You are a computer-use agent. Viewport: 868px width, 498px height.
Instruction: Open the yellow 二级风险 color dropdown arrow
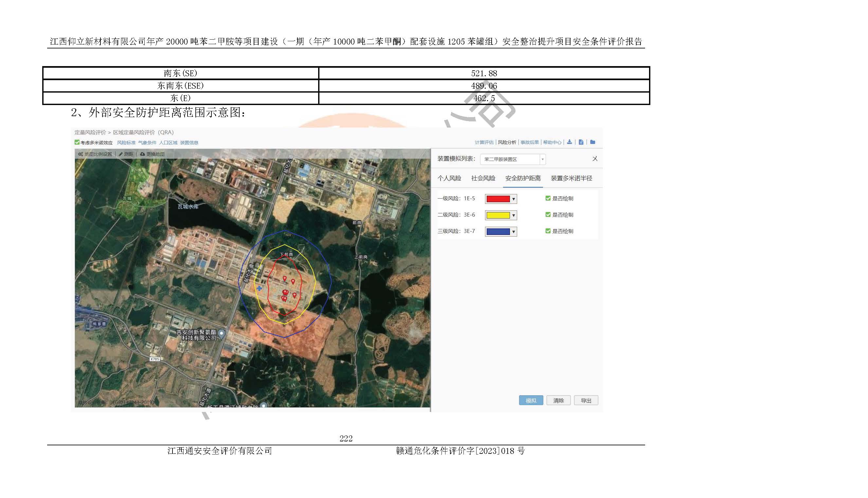514,216
